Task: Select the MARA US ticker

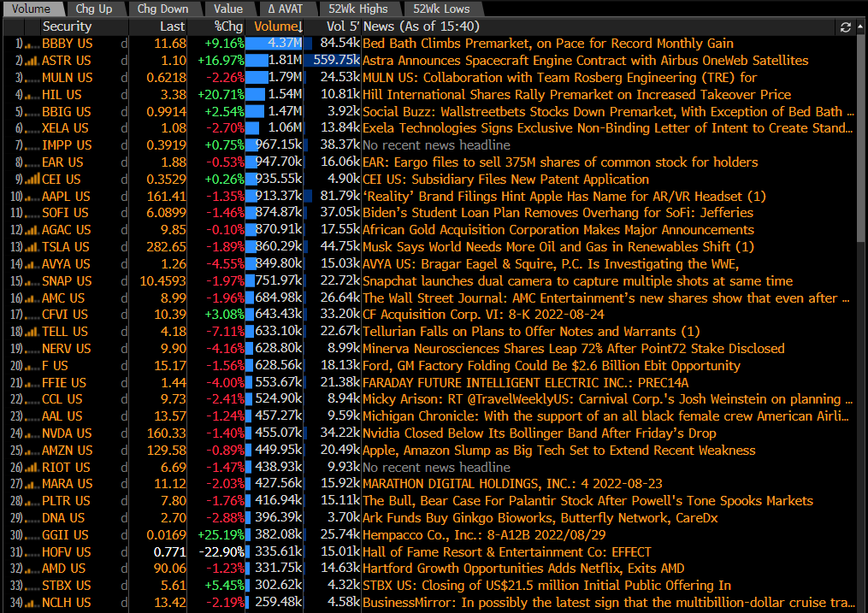Action: tap(68, 484)
